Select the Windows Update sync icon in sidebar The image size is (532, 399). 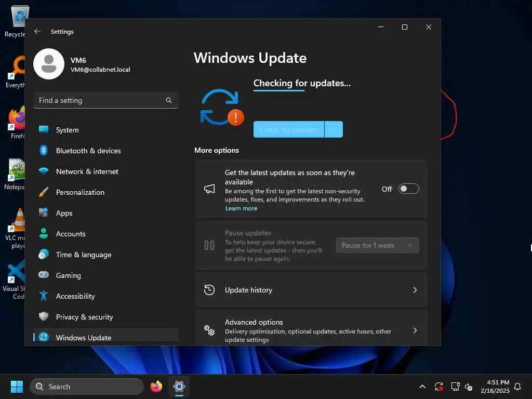(x=44, y=337)
